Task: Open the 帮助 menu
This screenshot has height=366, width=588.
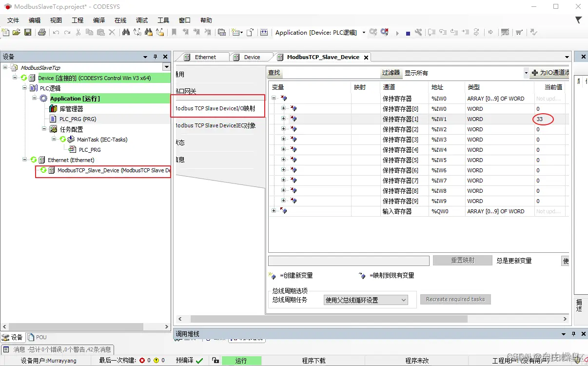Action: point(206,20)
